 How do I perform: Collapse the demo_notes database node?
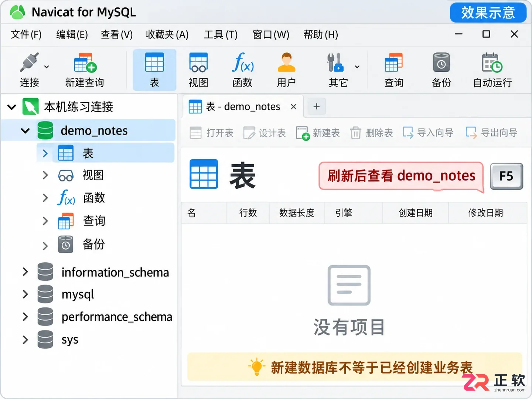(x=25, y=131)
